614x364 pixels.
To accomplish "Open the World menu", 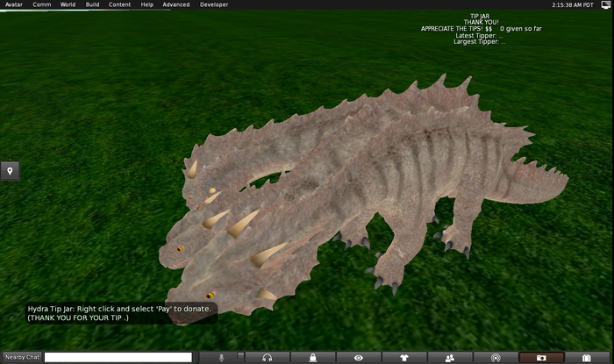I will [x=68, y=4].
